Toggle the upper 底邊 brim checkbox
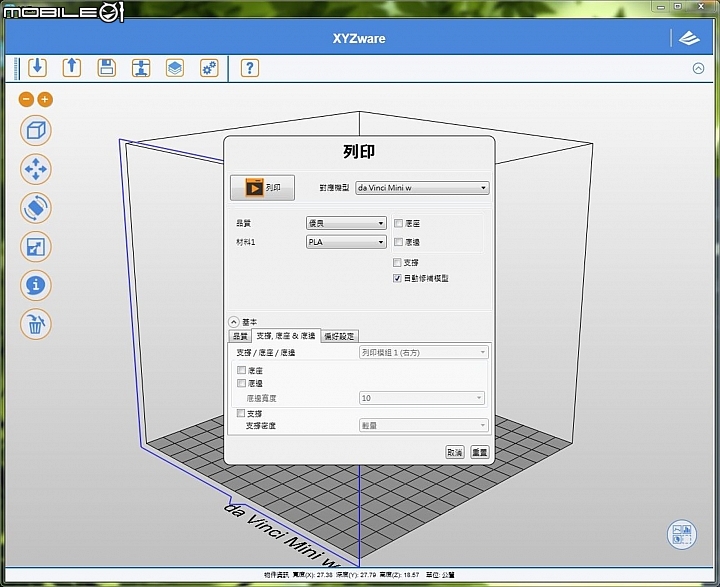Screen dimensions: 720x587 click(398, 242)
